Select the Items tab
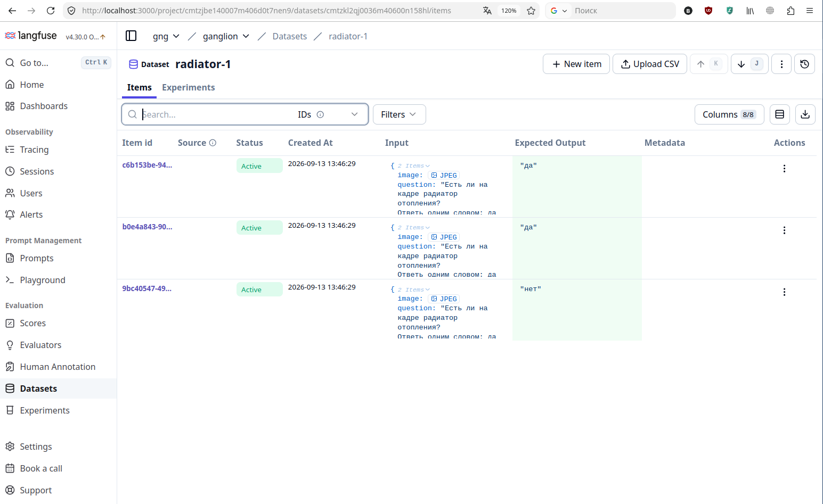Viewport: 823px width, 504px height. tap(140, 87)
